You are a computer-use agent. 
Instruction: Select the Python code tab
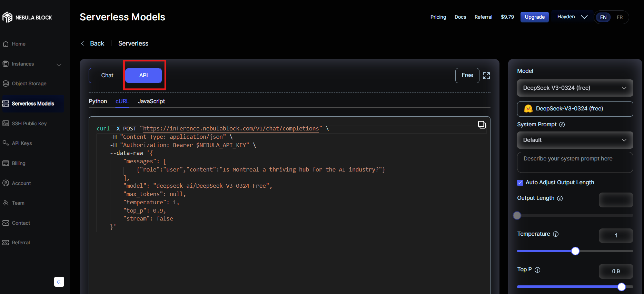(98, 101)
